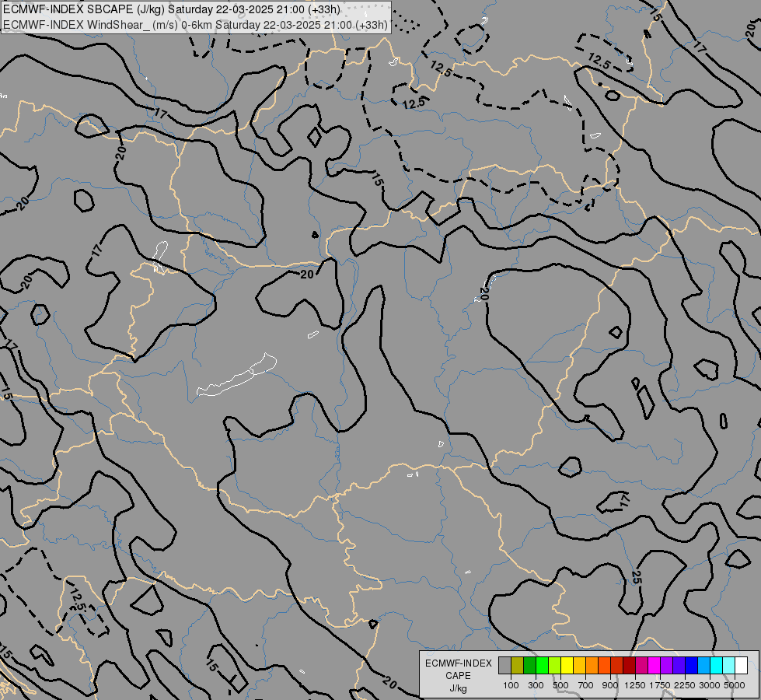Select the white swatch in CAPE legend
Screen dimensions: 761x700
click(x=741, y=665)
